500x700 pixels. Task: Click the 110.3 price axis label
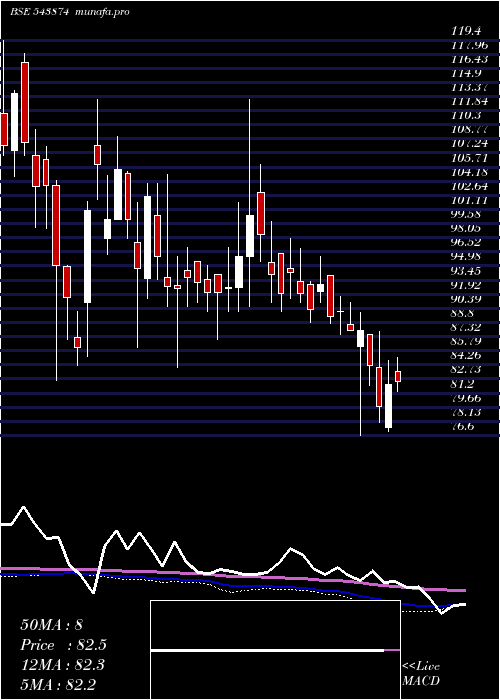(x=466, y=115)
